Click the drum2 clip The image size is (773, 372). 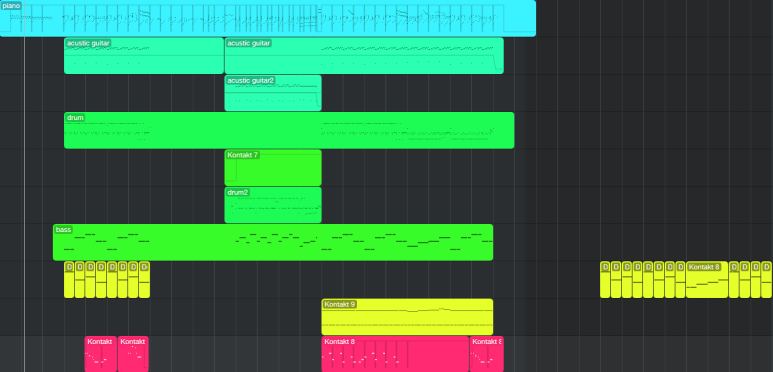pyautogui.click(x=273, y=205)
